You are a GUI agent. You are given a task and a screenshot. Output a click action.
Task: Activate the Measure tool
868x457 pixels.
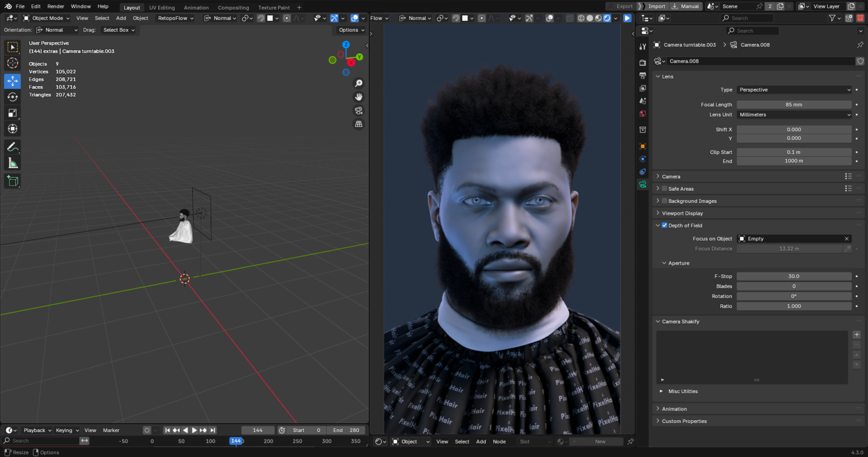[x=12, y=163]
